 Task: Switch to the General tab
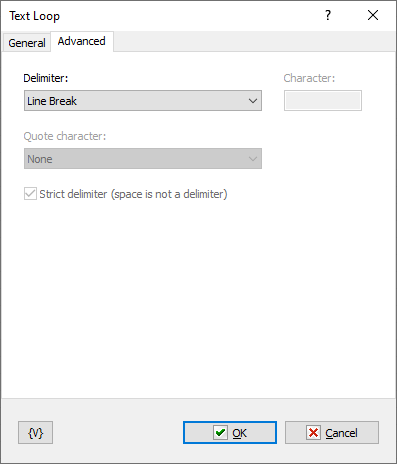pos(27,43)
